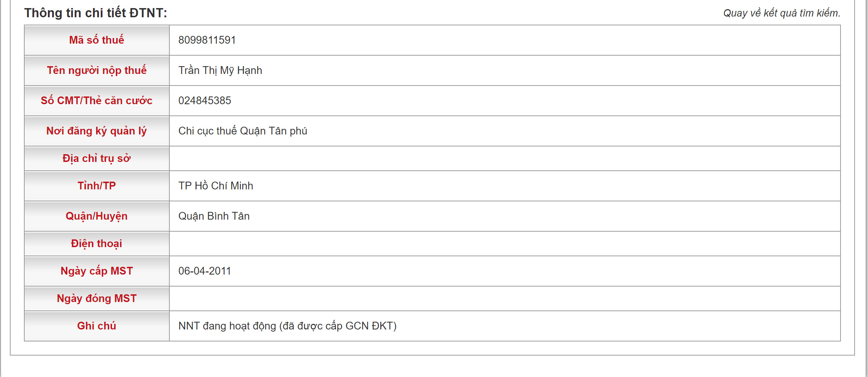
Task: Click the 'Nơi đăng ký quản lý' label
Action: [x=96, y=131]
